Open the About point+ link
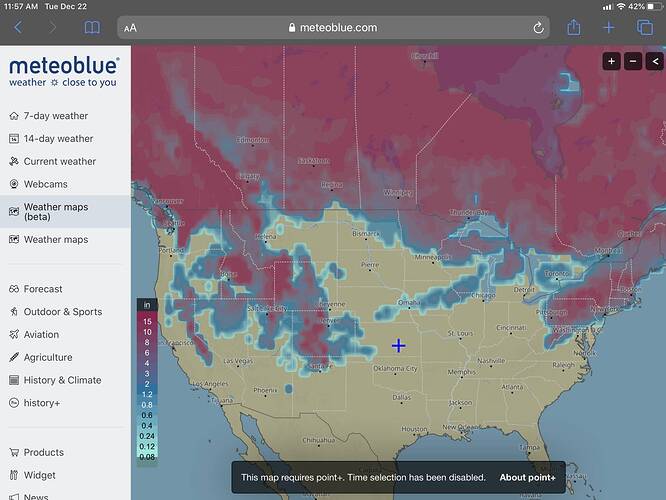This screenshot has height=500, width=666. 527,477
